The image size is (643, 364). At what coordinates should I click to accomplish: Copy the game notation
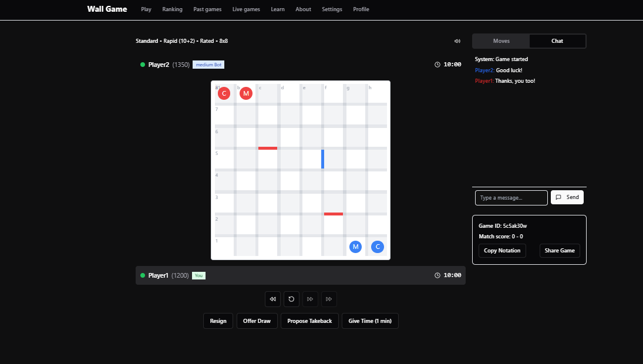pyautogui.click(x=502, y=251)
